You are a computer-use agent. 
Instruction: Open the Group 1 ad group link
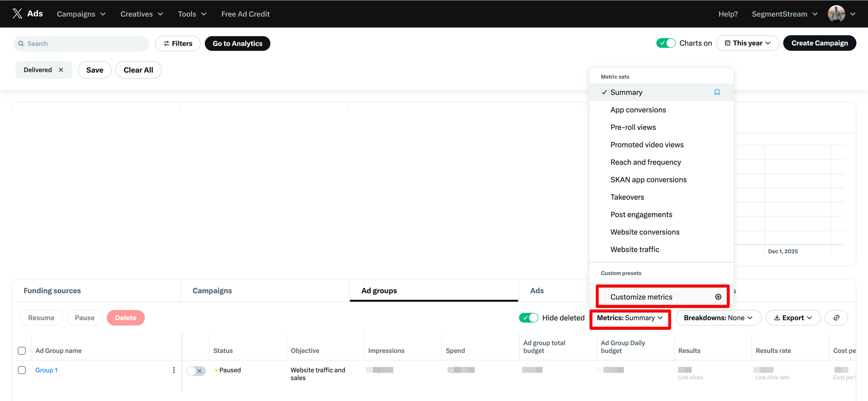tap(46, 370)
